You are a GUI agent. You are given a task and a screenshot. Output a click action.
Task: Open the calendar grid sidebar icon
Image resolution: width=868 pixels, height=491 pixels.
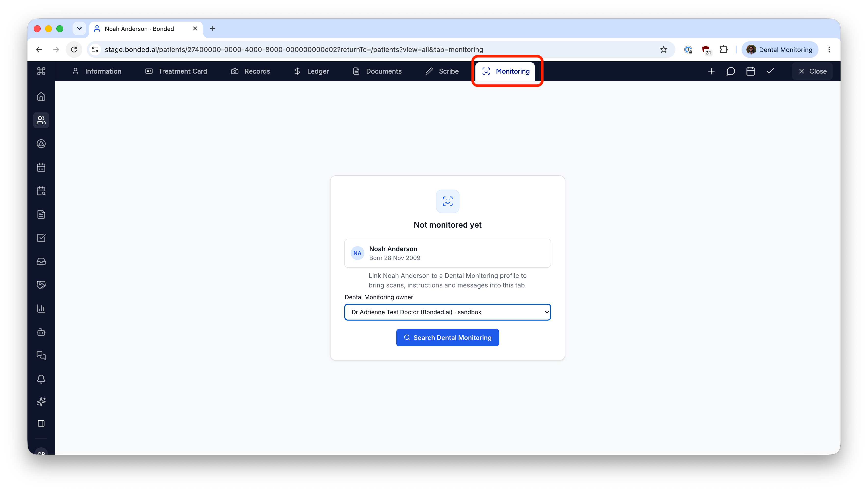pyautogui.click(x=41, y=167)
